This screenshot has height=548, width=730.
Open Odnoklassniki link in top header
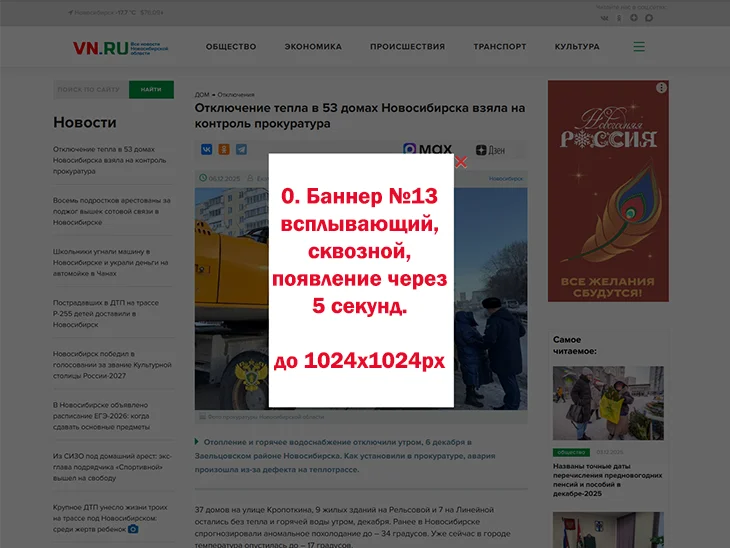(619, 18)
